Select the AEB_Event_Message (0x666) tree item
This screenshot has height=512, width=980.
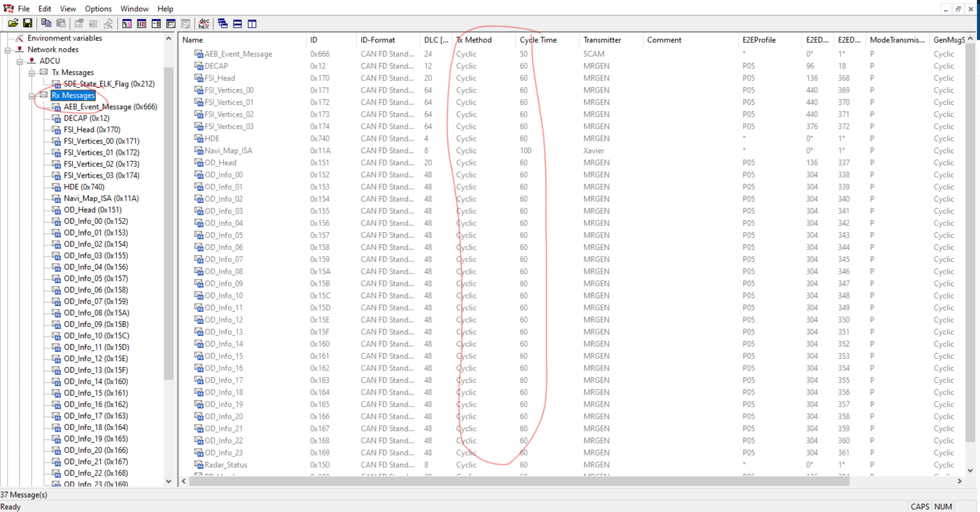click(110, 107)
